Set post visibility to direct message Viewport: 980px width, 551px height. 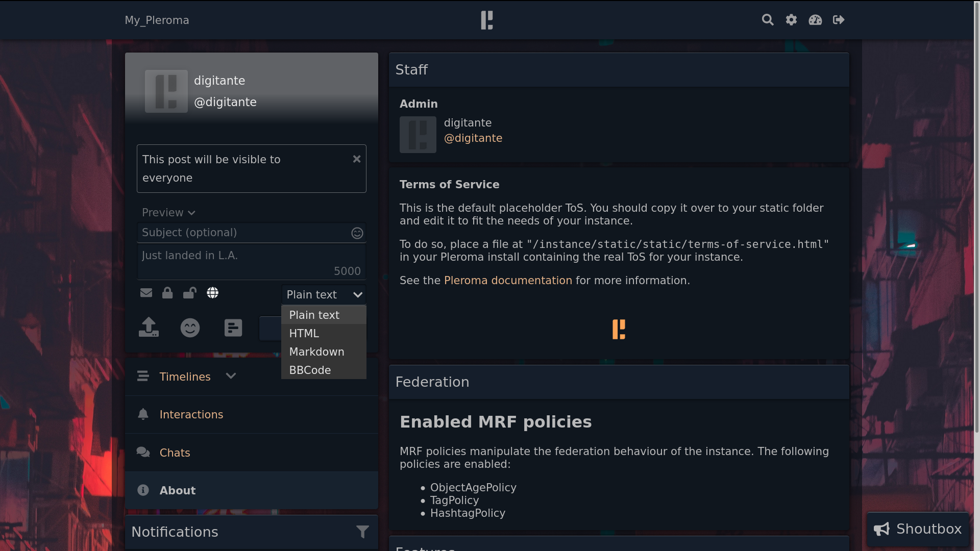coord(146,293)
